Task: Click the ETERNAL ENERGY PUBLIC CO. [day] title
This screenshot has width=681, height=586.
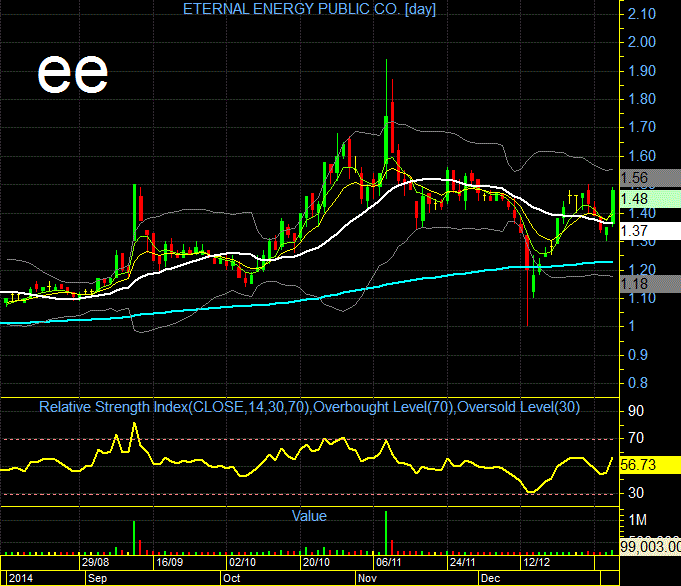Action: click(309, 9)
